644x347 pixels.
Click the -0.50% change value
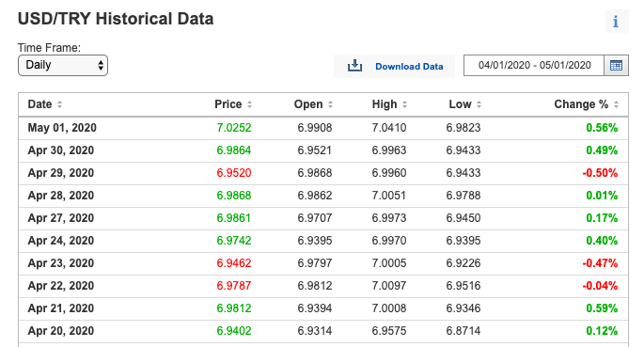[x=600, y=173]
